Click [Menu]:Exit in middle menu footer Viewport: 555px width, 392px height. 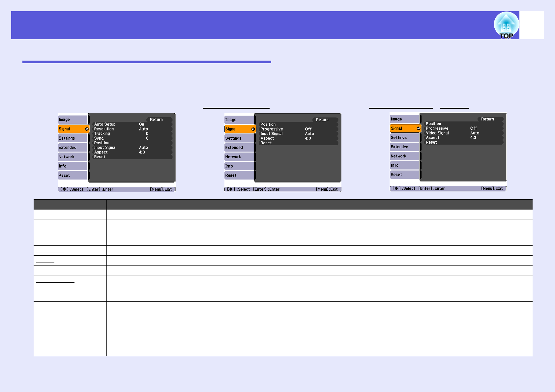click(327, 189)
